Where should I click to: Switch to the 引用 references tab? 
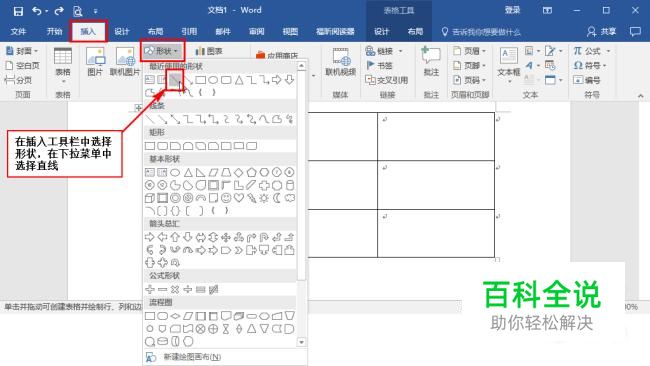[189, 32]
